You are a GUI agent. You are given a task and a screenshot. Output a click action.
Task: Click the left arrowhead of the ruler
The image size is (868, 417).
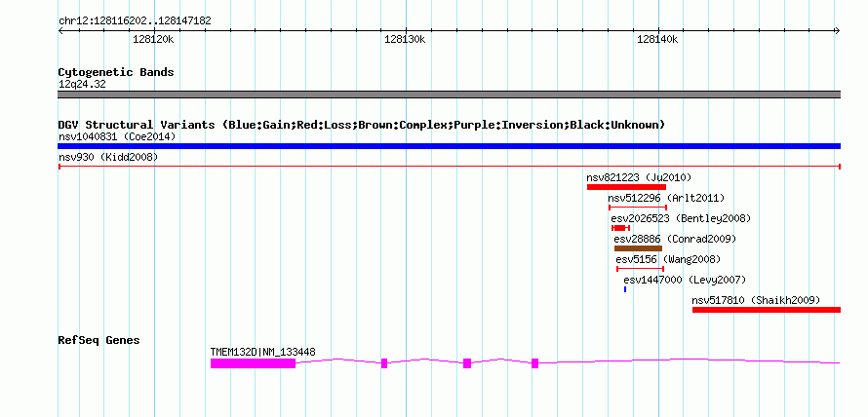(x=60, y=31)
